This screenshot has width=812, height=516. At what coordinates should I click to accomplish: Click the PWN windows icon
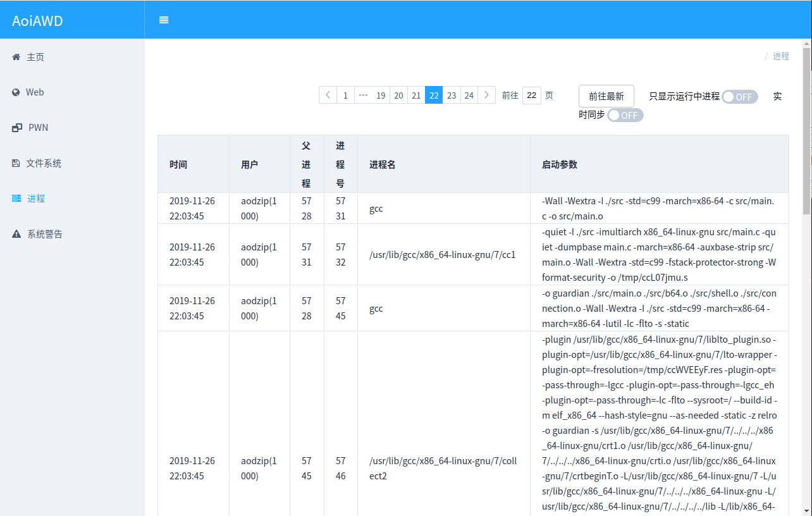(x=17, y=128)
